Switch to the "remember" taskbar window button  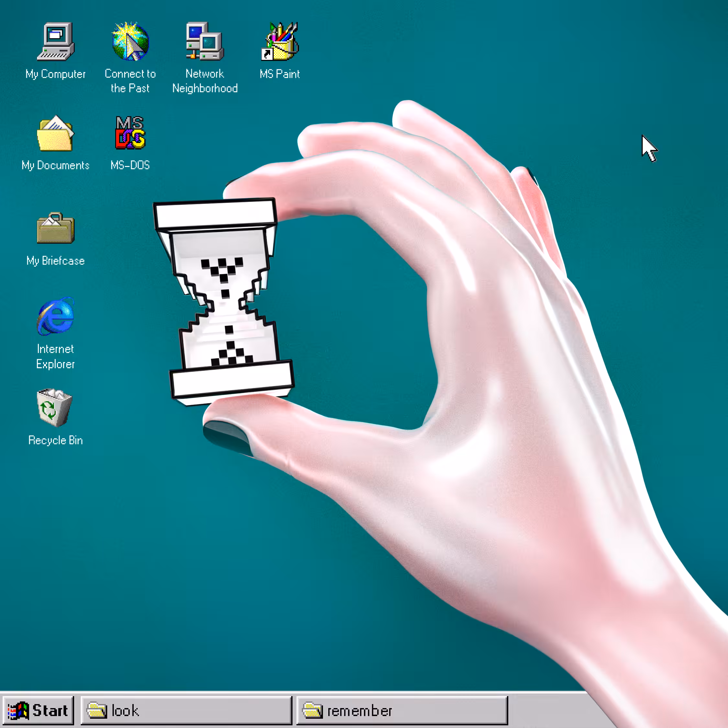402,711
